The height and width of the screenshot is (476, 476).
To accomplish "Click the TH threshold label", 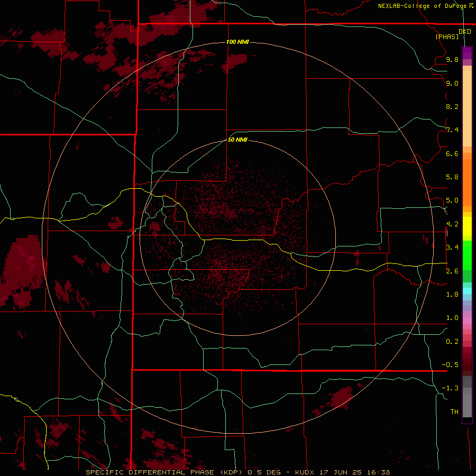I will (454, 412).
